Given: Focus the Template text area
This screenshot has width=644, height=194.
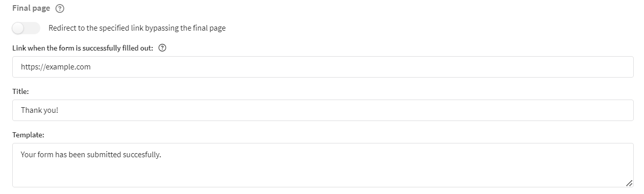Looking at the screenshot, I should coord(323,165).
